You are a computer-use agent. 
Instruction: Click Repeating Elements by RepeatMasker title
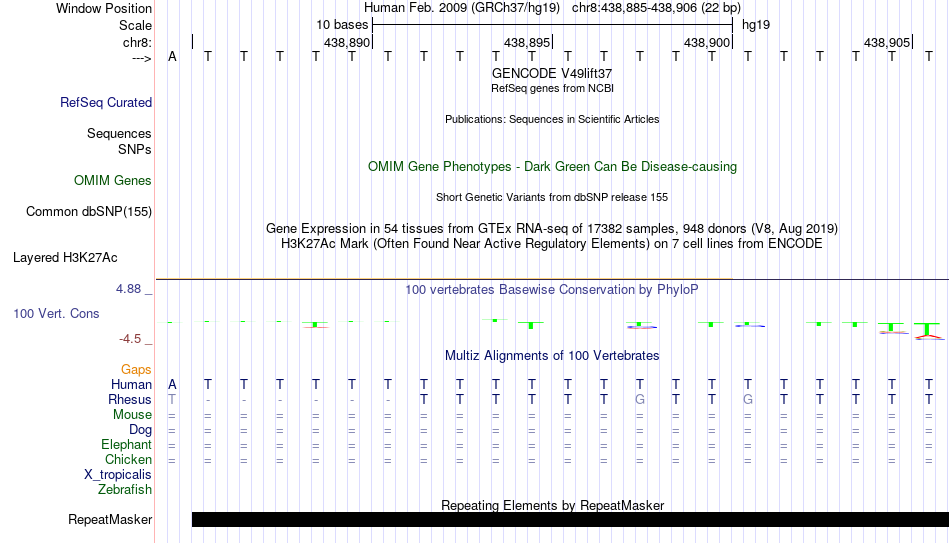552,505
